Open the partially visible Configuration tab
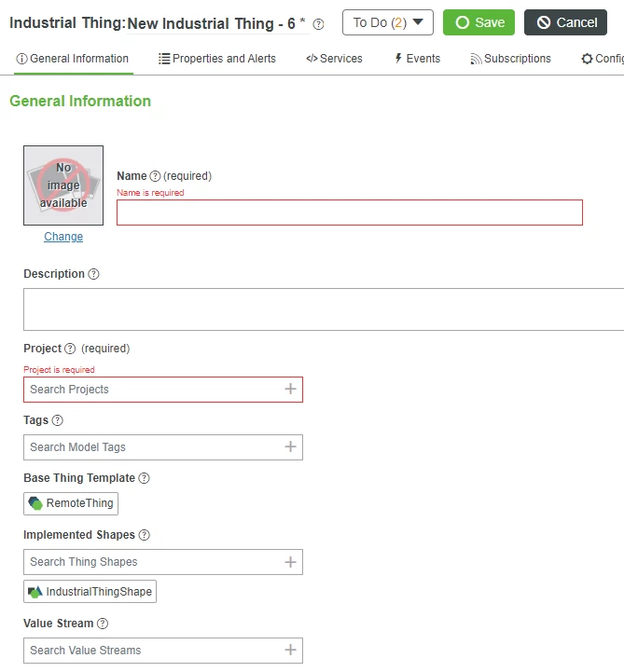The width and height of the screenshot is (624, 672). pyautogui.click(x=603, y=59)
